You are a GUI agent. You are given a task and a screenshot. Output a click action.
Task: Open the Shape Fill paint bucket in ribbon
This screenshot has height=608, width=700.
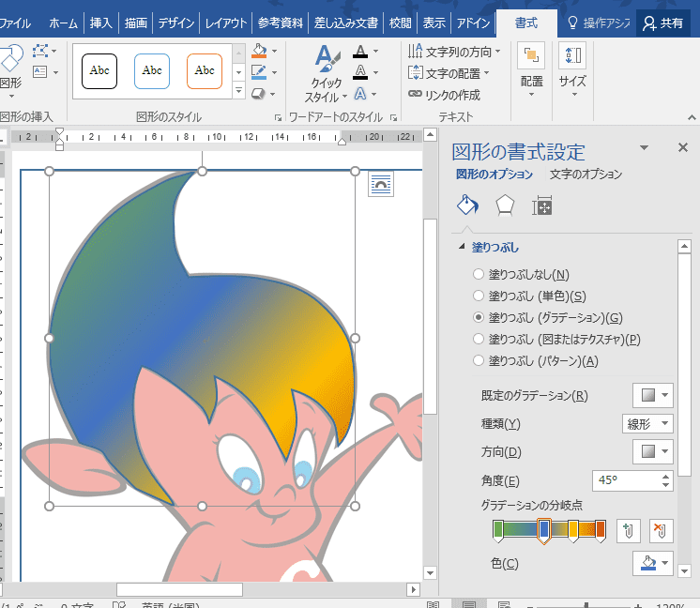259,52
